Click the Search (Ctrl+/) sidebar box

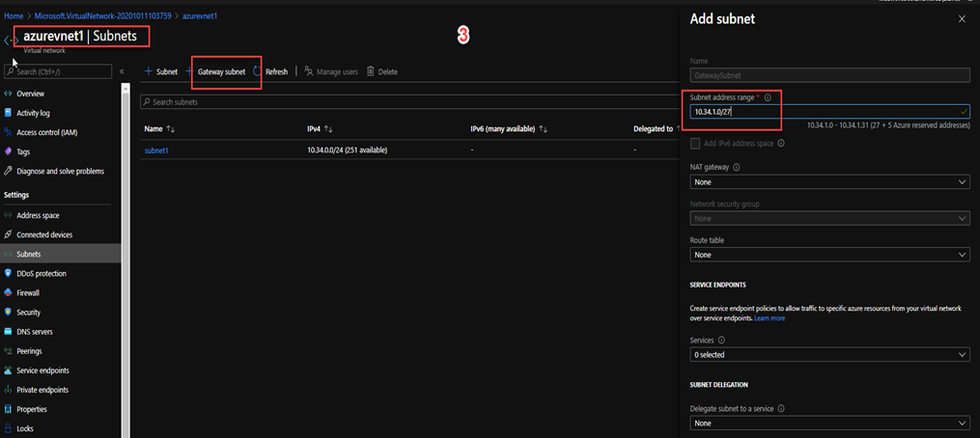click(x=58, y=71)
